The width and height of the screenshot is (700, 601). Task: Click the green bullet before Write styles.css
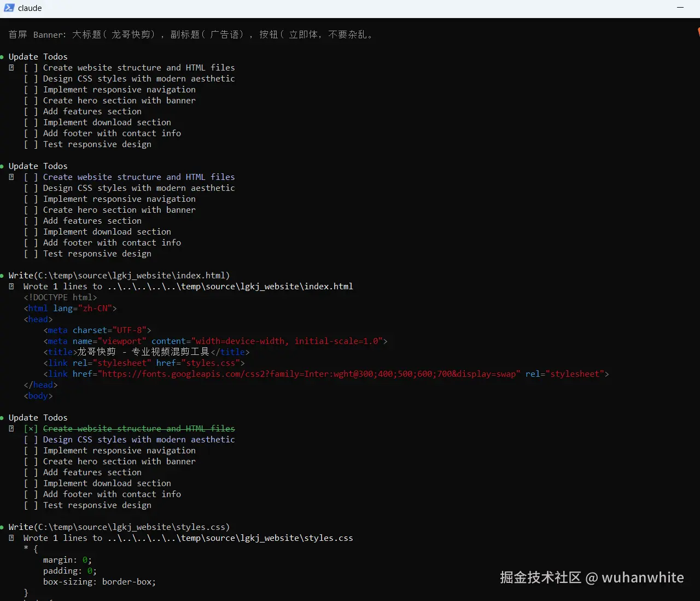[x=2, y=527]
